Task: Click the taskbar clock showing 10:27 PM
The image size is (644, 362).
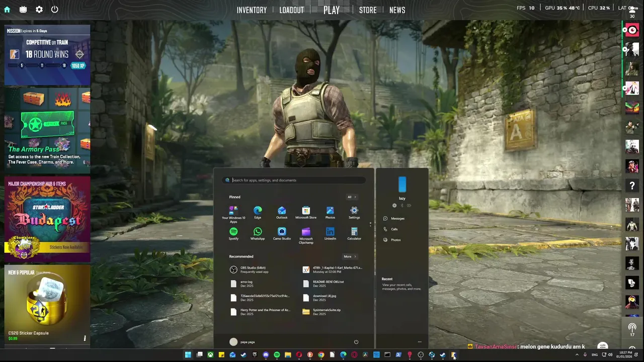Action: click(625, 355)
